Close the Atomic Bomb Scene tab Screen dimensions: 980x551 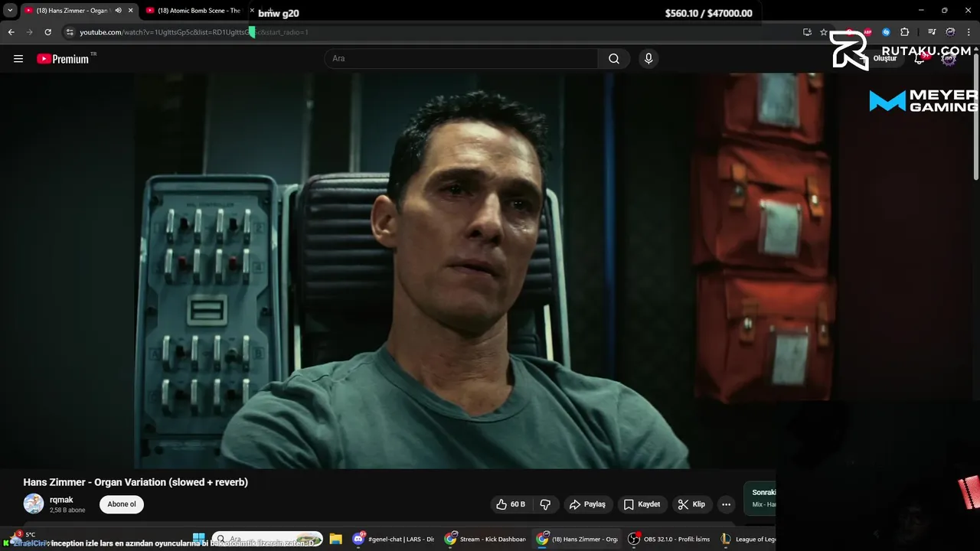tap(252, 11)
